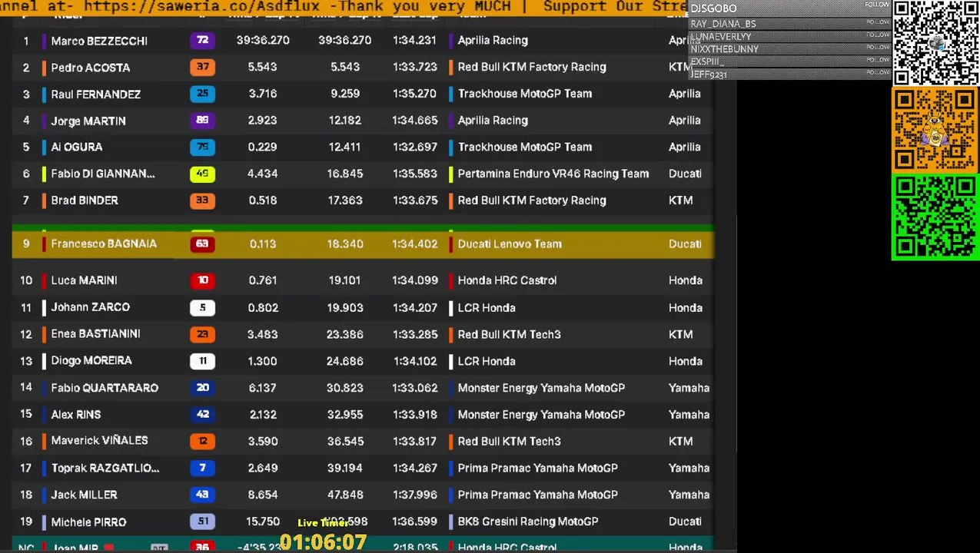Select rider name Maverick VIÑALES
The width and height of the screenshot is (980, 553).
(x=99, y=441)
